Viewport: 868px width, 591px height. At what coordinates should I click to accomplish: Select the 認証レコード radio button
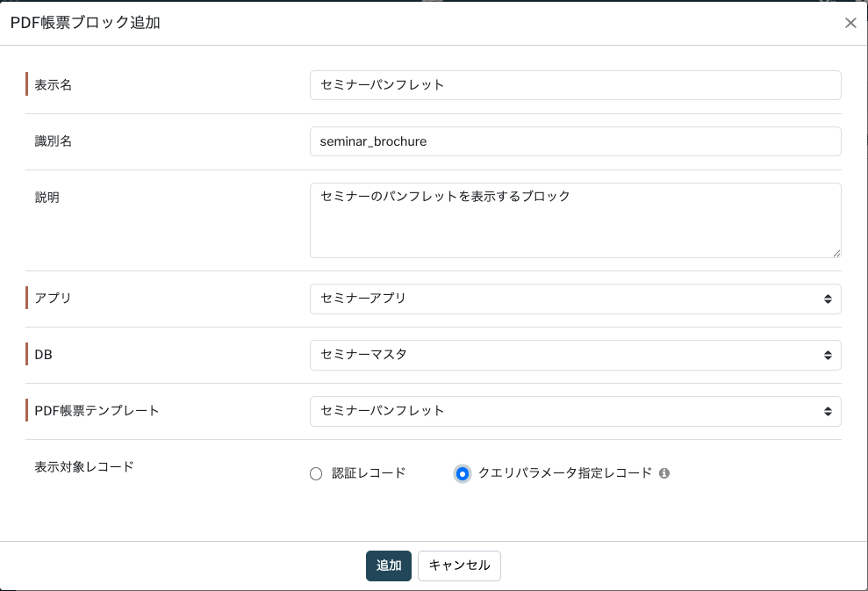coord(317,474)
